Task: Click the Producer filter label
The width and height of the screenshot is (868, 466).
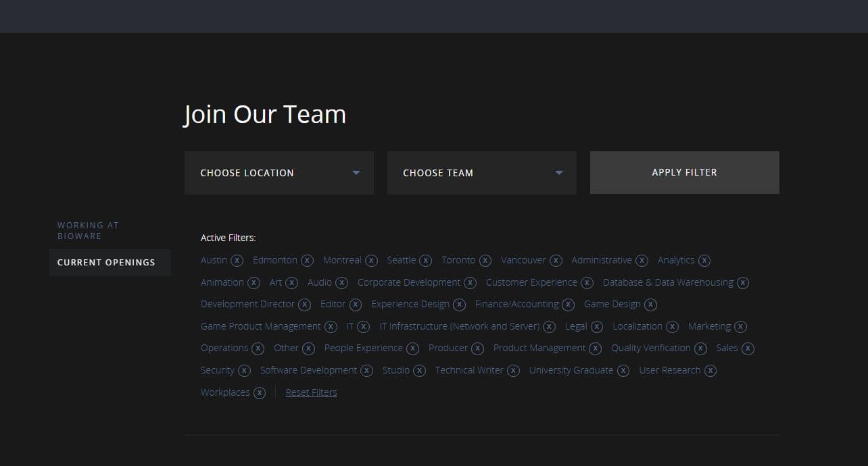Action: 448,348
